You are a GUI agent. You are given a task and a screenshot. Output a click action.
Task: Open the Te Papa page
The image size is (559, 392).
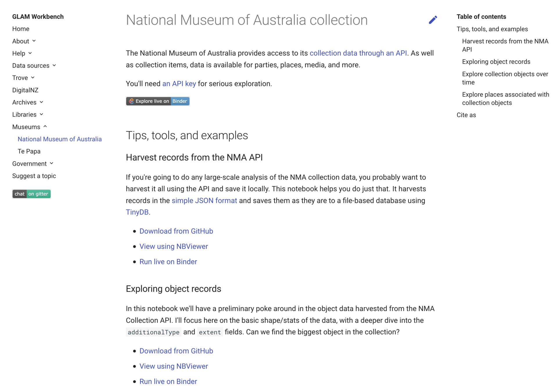[29, 151]
